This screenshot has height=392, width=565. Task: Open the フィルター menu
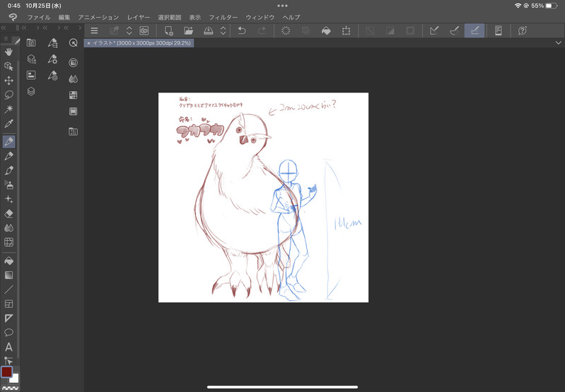click(x=223, y=16)
